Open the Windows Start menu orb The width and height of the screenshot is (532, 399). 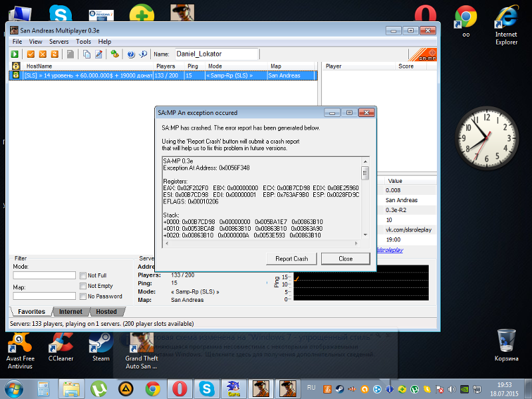(x=14, y=389)
